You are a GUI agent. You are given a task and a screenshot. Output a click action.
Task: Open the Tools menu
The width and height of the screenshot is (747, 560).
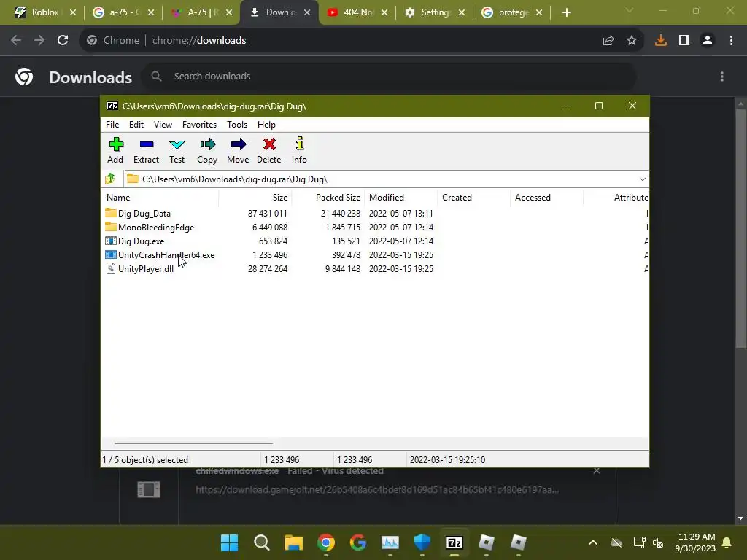[x=237, y=124]
